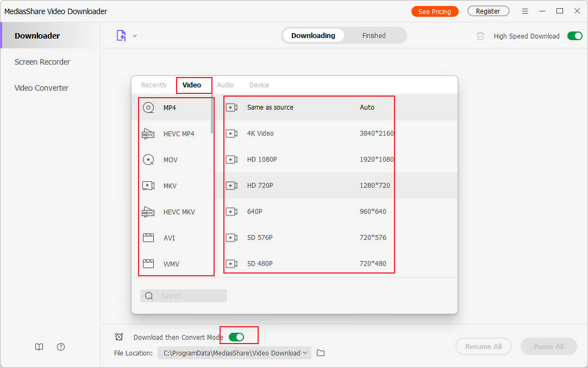Viewport: 588px width, 368px height.
Task: Select HD 720P resolution option
Action: click(x=260, y=185)
